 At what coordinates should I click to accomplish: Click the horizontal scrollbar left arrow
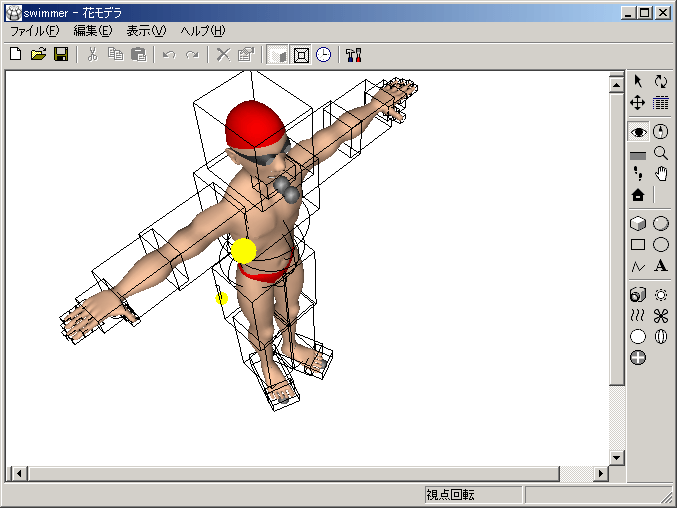[19, 473]
